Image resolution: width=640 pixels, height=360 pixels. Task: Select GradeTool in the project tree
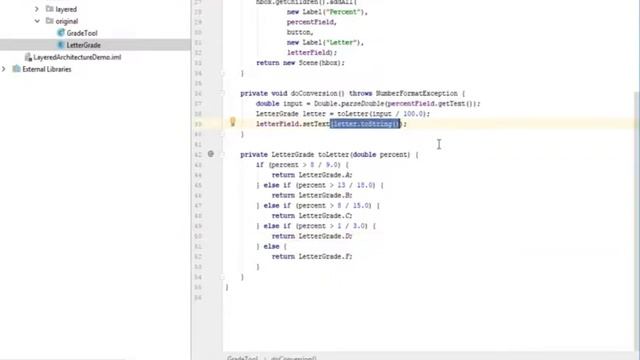82,33
